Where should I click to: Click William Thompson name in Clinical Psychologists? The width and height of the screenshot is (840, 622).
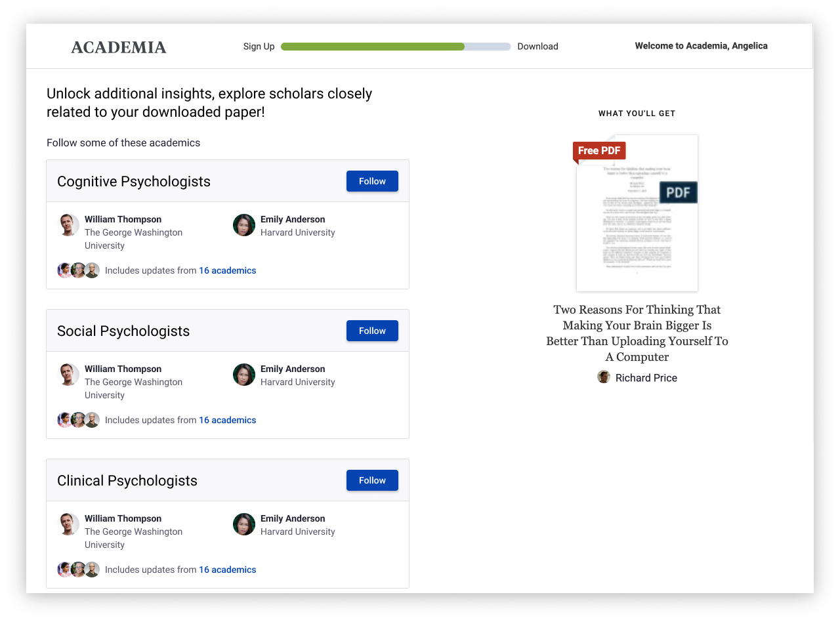click(x=123, y=518)
